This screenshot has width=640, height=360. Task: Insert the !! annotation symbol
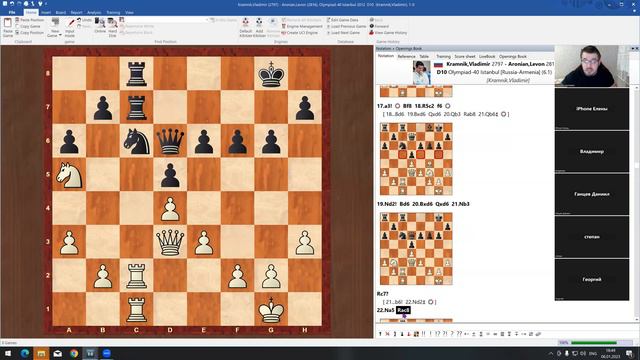click(x=423, y=334)
